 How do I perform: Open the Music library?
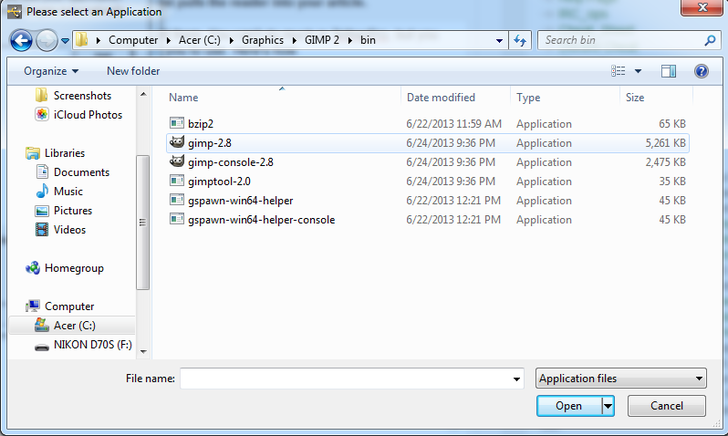(x=59, y=191)
